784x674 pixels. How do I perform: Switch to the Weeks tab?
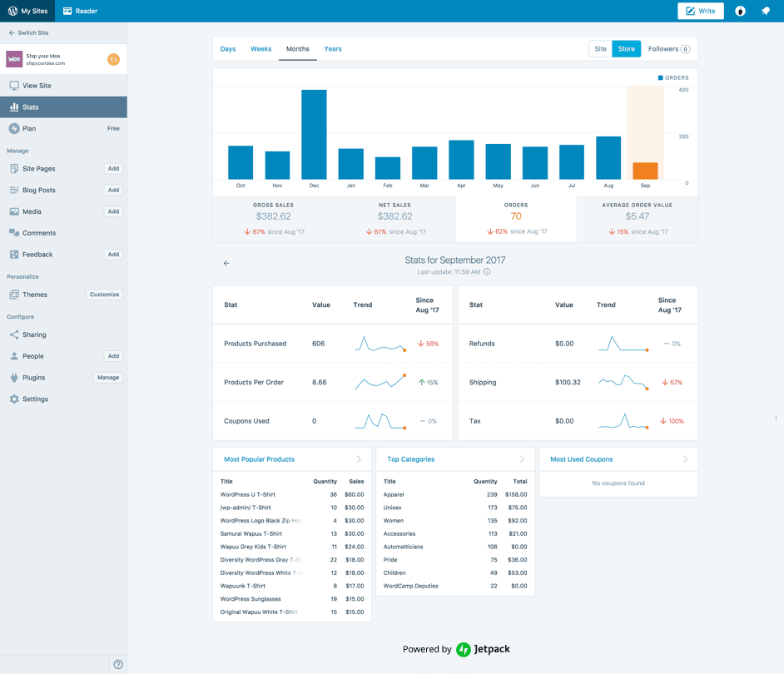point(261,49)
